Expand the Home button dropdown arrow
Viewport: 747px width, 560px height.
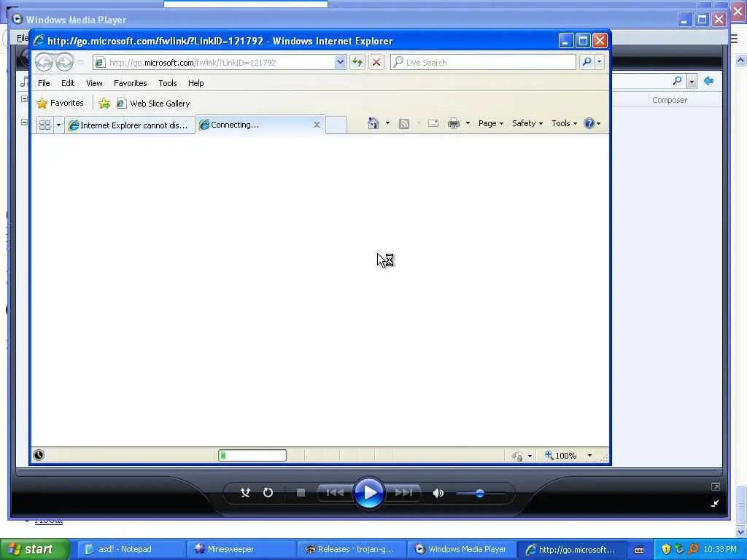(x=387, y=123)
